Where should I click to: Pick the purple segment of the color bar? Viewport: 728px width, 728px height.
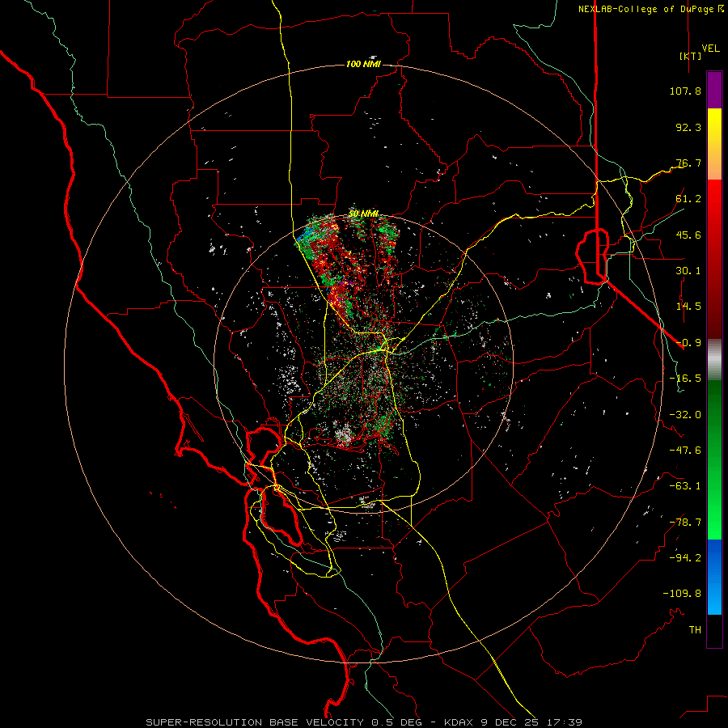pos(714,90)
